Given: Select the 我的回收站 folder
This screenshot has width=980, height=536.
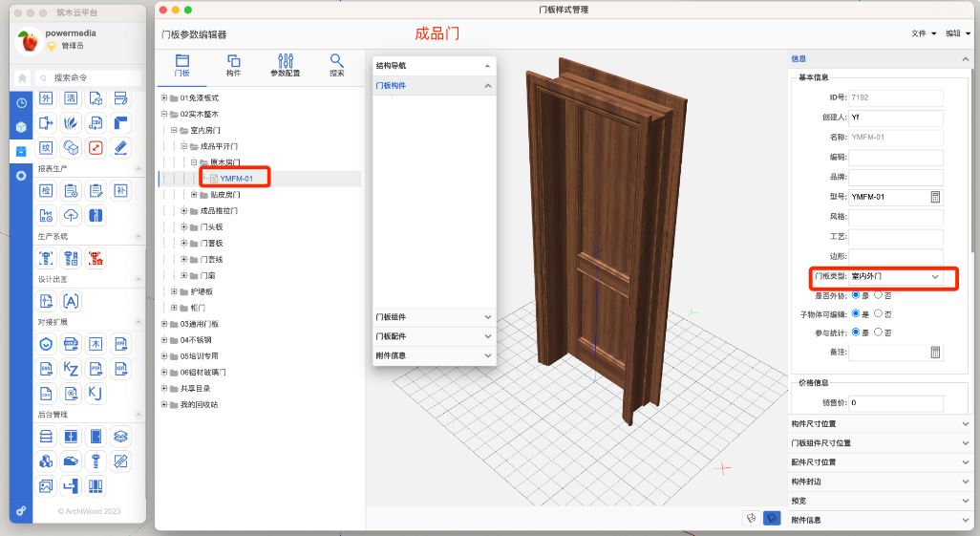Looking at the screenshot, I should point(199,405).
